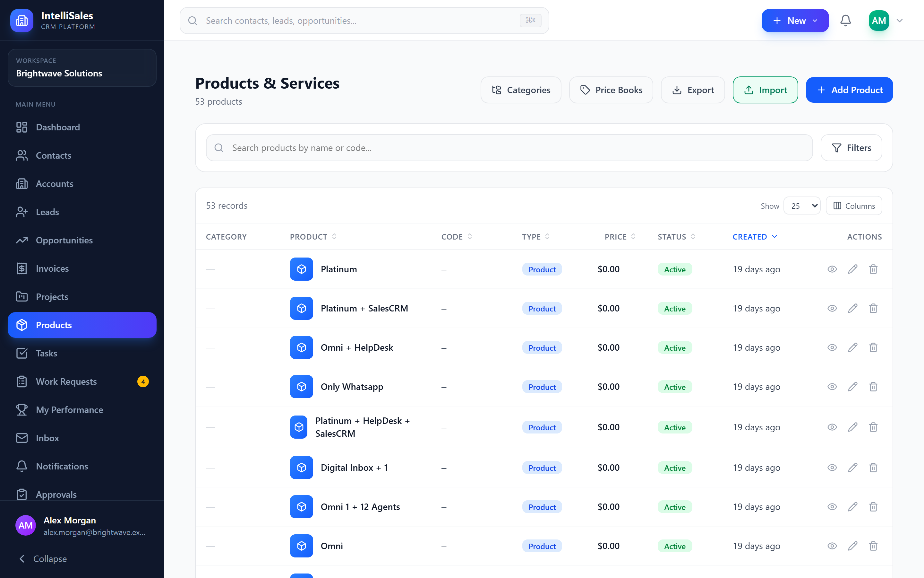View Only Whatsapp via eye icon
This screenshot has height=578, width=924.
pyautogui.click(x=832, y=387)
